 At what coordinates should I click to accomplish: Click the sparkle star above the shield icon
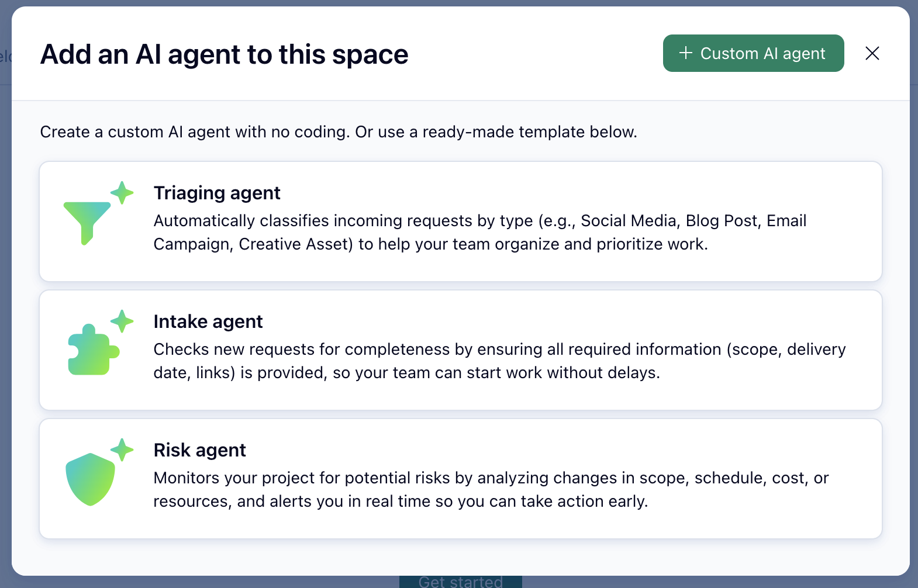point(122,449)
